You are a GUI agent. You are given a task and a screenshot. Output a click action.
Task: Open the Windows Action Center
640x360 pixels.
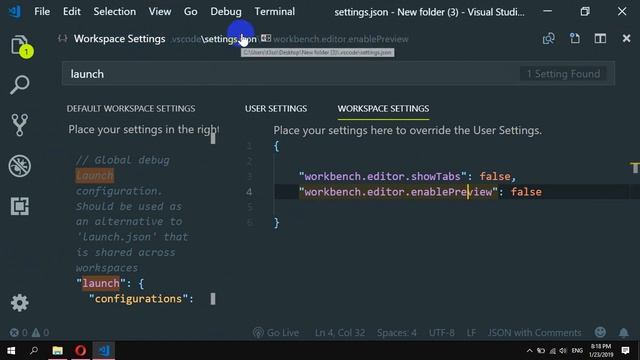tap(625, 351)
